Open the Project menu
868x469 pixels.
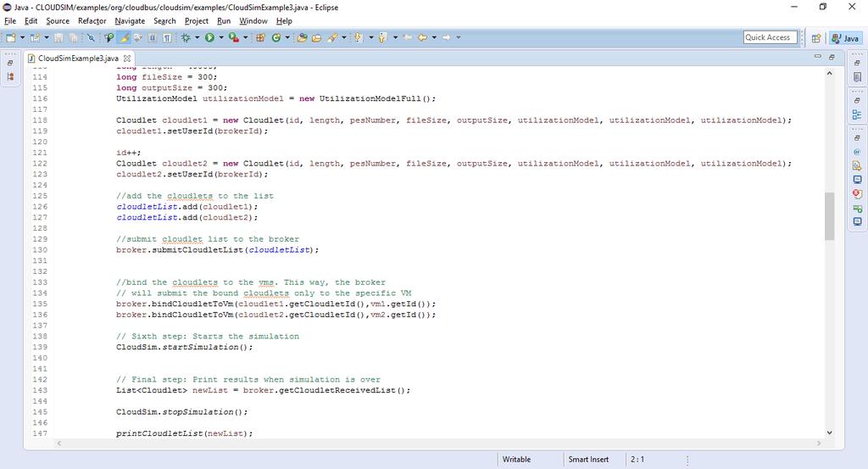(x=197, y=21)
